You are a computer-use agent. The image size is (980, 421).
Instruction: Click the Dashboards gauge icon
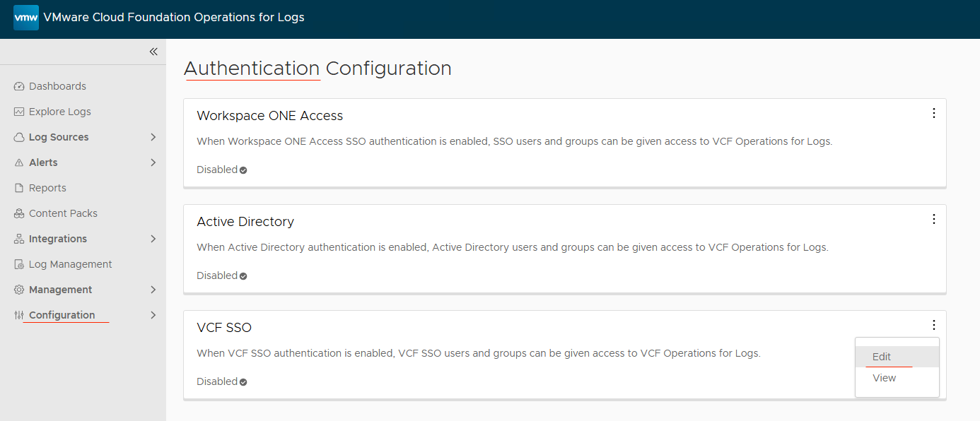click(19, 86)
